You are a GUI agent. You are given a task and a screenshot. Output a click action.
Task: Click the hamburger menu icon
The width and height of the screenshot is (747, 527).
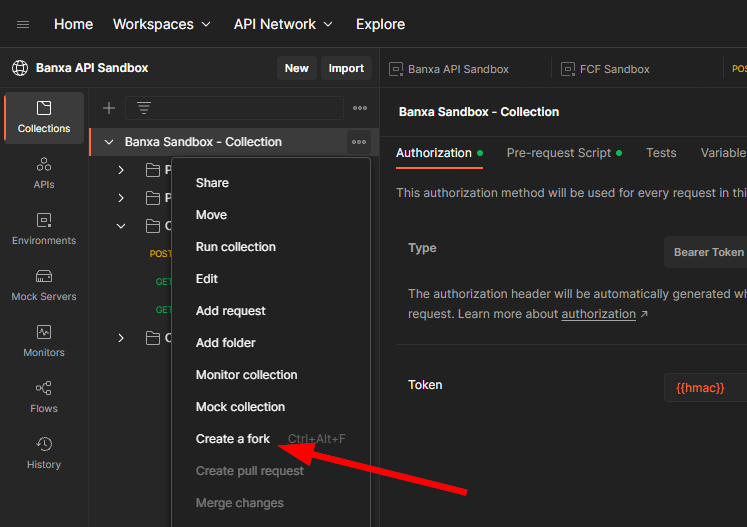[23, 24]
